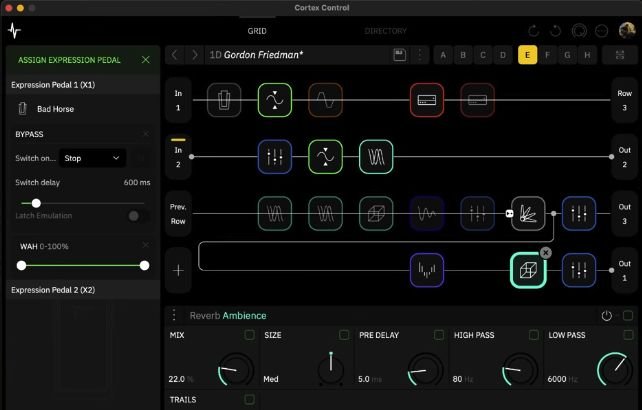Image resolution: width=642 pixels, height=410 pixels.
Task: Select the highlighted reverb cube block
Action: [x=528, y=270]
